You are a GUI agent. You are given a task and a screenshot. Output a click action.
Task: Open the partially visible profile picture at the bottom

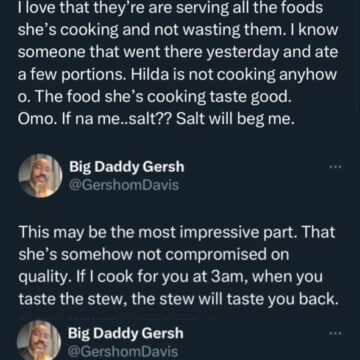39,340
